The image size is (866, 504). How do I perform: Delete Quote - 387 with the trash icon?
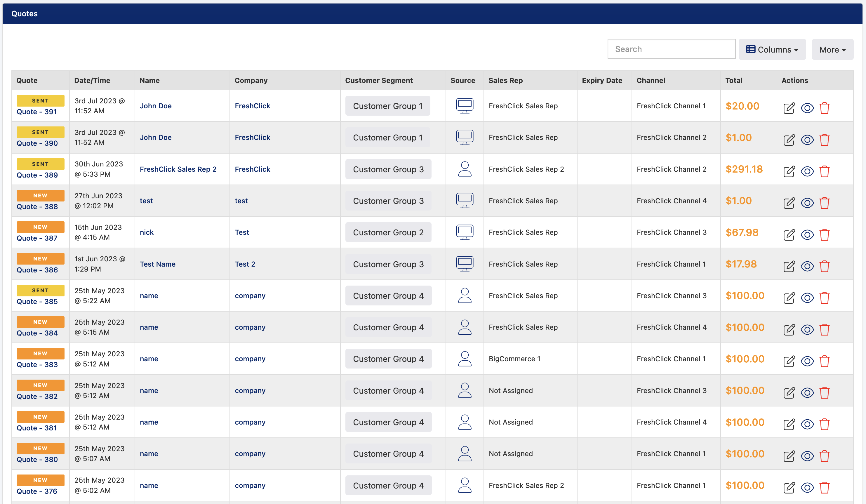pos(825,234)
